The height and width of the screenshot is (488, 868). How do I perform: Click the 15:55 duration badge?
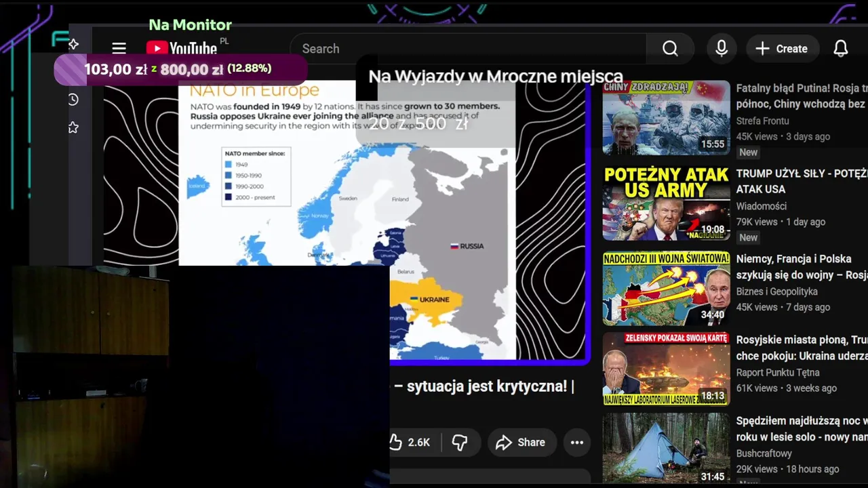pyautogui.click(x=713, y=144)
